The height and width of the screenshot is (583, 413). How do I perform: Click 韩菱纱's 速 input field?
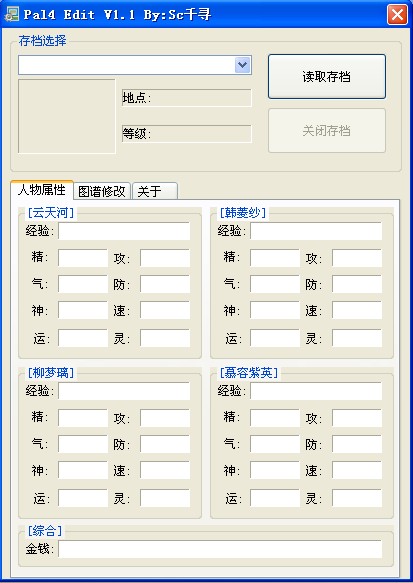[x=357, y=310]
